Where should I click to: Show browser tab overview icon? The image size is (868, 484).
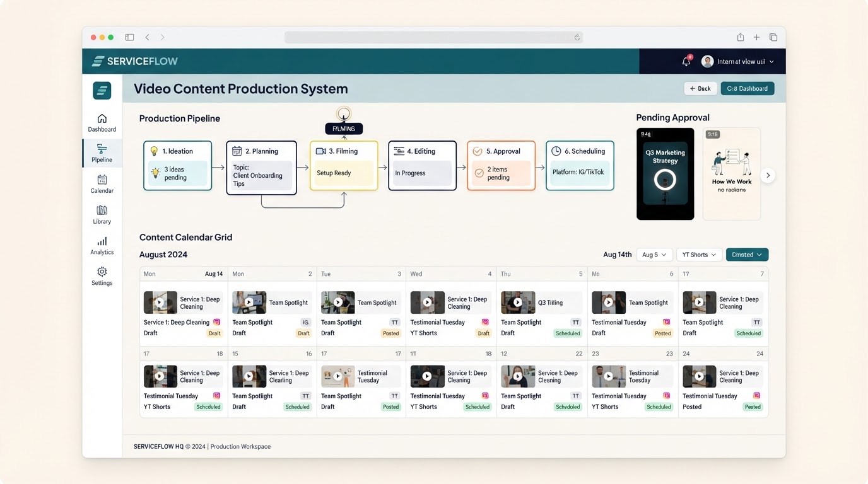point(773,37)
